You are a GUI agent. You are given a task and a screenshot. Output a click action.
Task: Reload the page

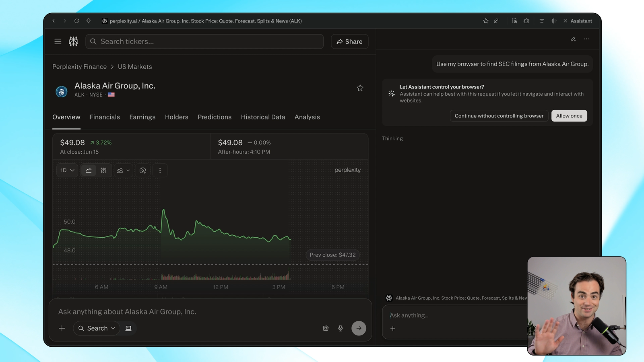pyautogui.click(x=76, y=21)
